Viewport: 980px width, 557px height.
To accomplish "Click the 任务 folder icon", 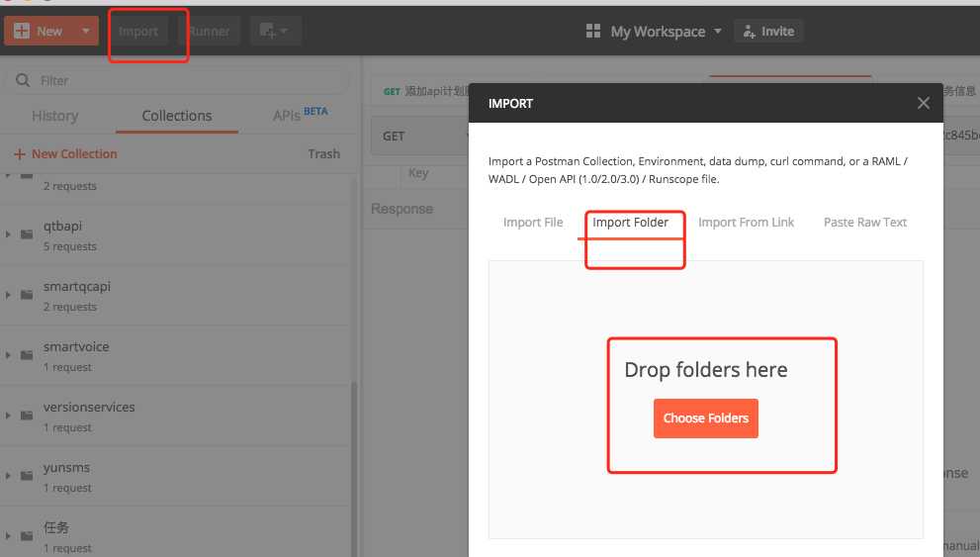I will pyautogui.click(x=27, y=536).
